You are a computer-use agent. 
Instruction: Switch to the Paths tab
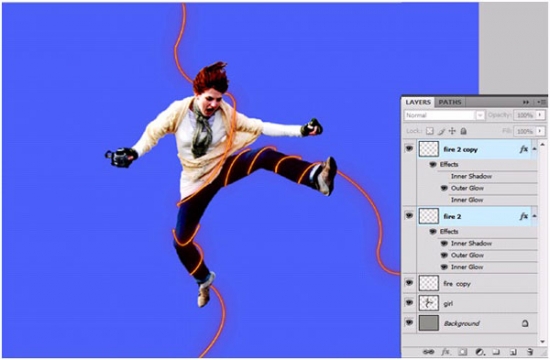point(450,102)
